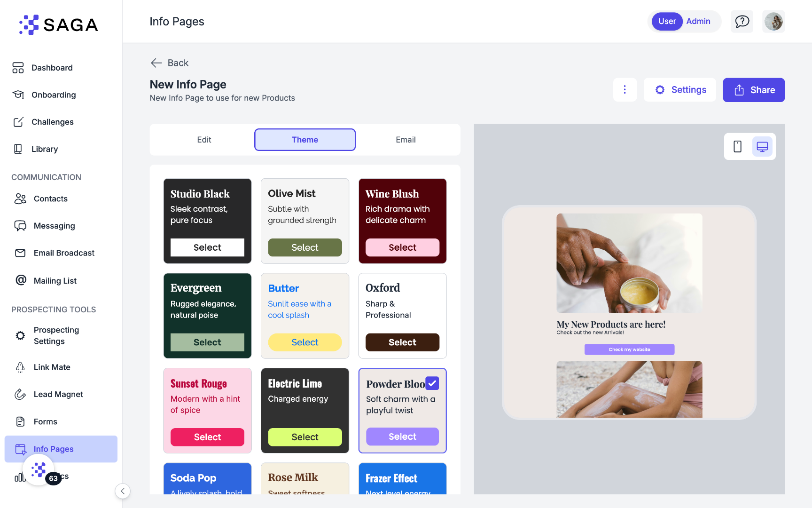Open Link Mate prospecting tool

coord(52,367)
